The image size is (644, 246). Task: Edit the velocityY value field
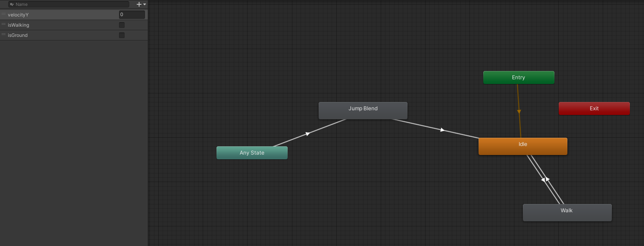click(132, 15)
